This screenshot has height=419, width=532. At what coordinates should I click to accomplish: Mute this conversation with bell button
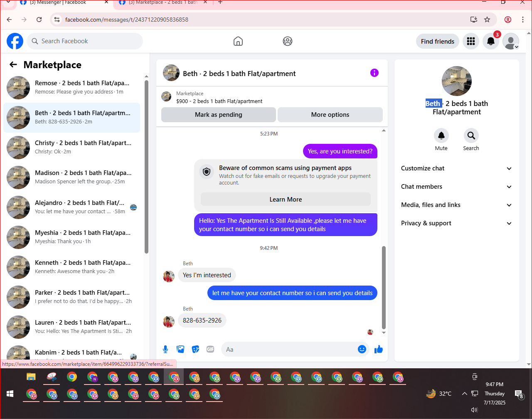[x=441, y=136]
